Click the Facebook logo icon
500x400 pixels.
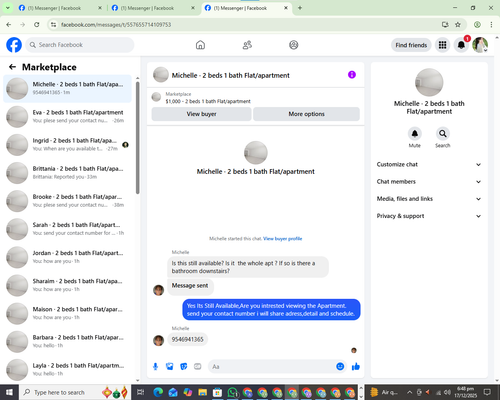14,45
